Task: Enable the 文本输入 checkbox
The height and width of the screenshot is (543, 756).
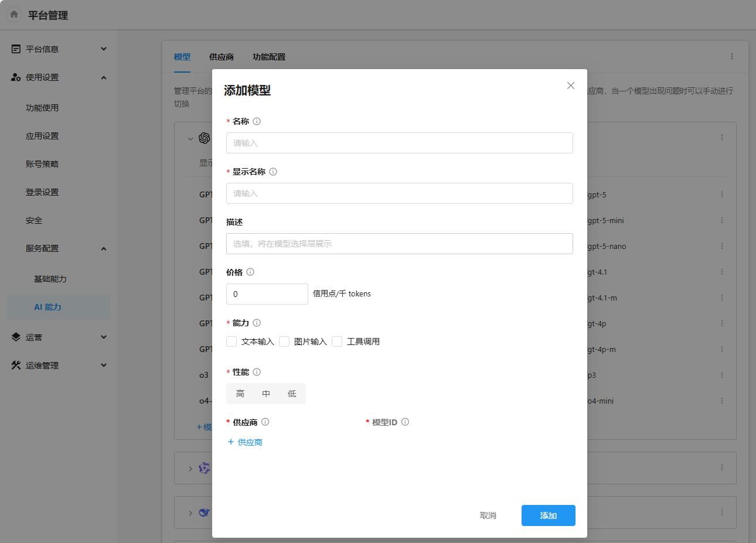Action: [x=231, y=341]
